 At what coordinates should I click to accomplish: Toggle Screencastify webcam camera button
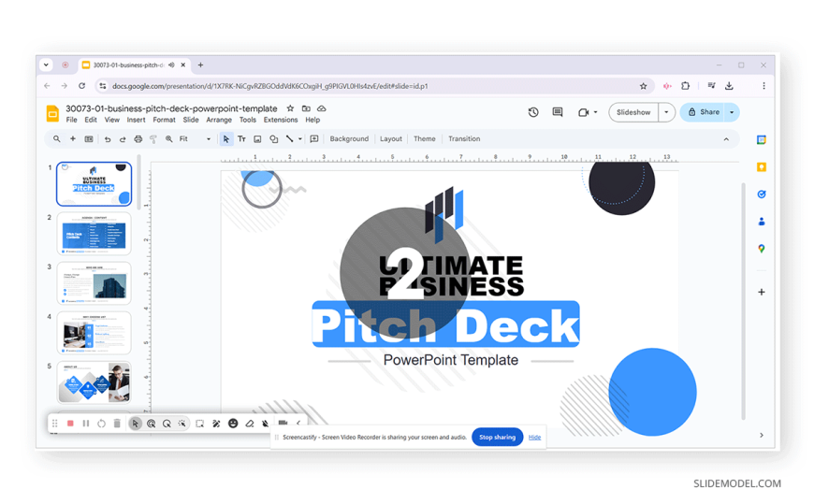click(x=283, y=423)
